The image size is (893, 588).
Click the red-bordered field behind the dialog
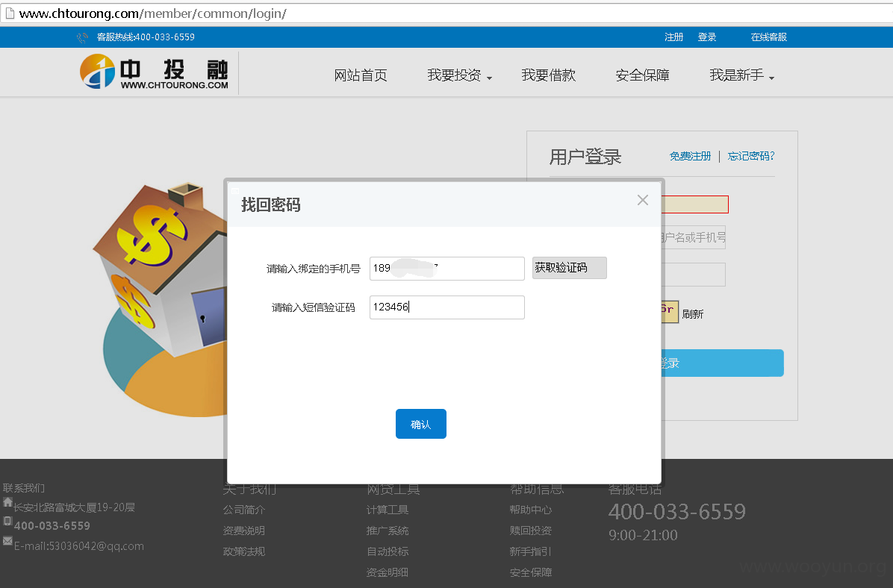point(695,204)
